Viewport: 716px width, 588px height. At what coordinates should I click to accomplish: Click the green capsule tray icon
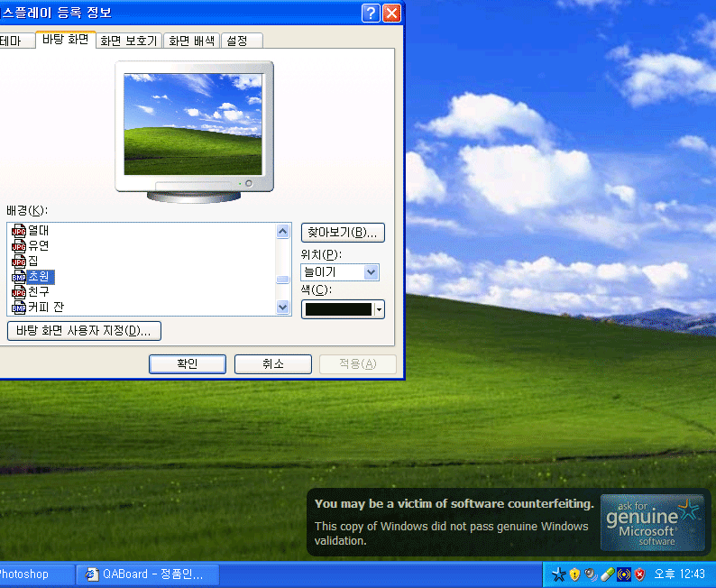coord(607,574)
